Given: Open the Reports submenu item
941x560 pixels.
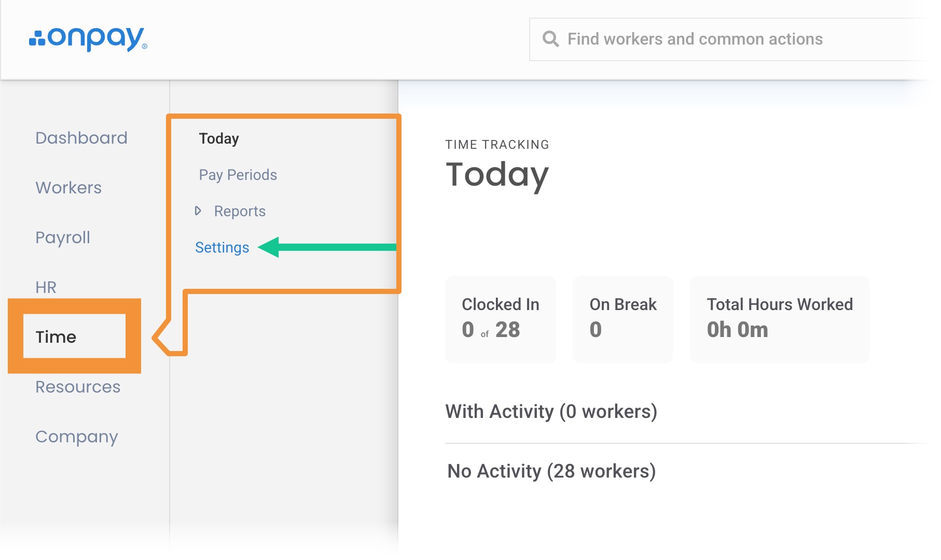Looking at the screenshot, I should click(x=240, y=211).
